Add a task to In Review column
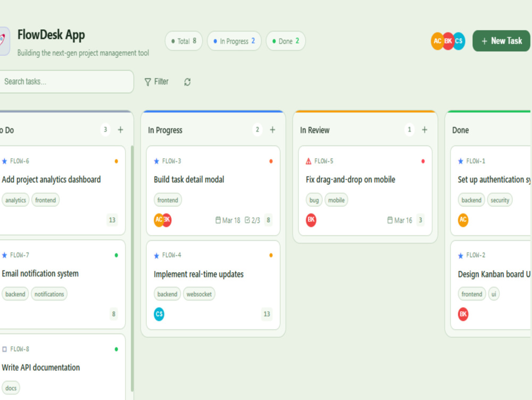Image resolution: width=532 pixels, height=400 pixels. [425, 130]
